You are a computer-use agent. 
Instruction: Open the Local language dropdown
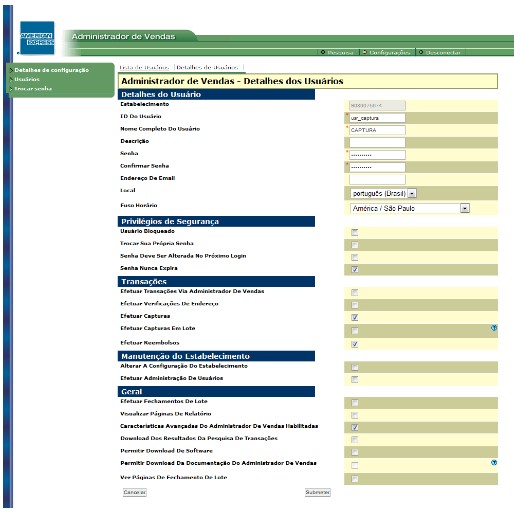tap(383, 193)
